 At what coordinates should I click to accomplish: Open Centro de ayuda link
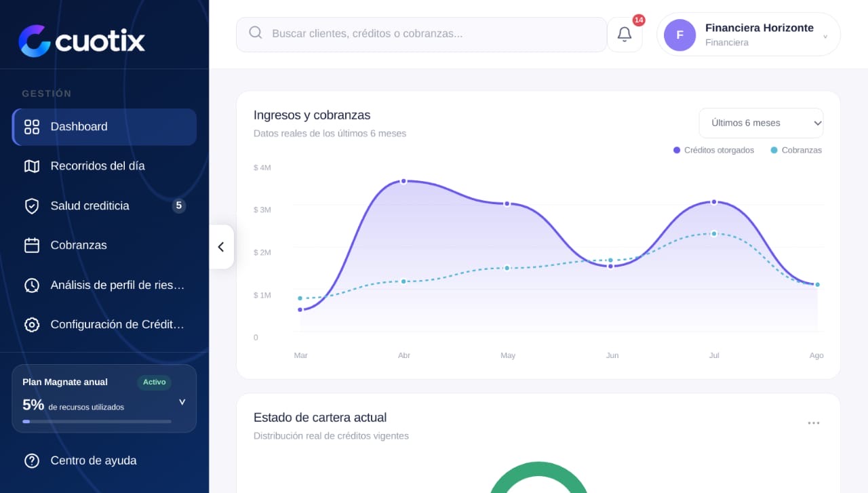pos(104,461)
